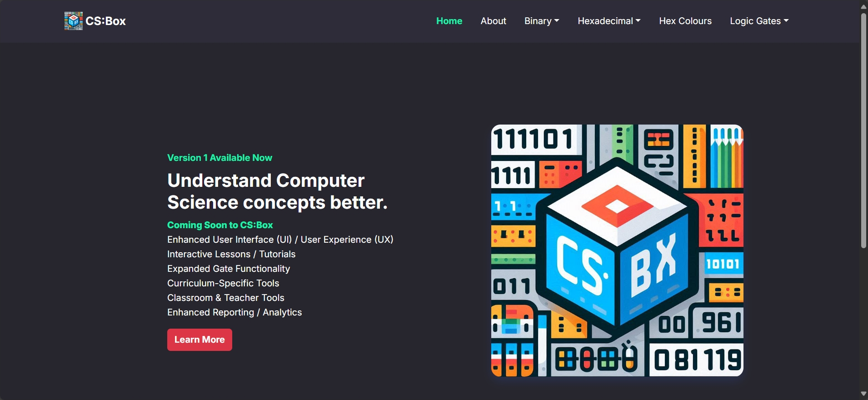Click the vertical scrollbar thumb
This screenshot has width=868, height=400.
(863, 130)
